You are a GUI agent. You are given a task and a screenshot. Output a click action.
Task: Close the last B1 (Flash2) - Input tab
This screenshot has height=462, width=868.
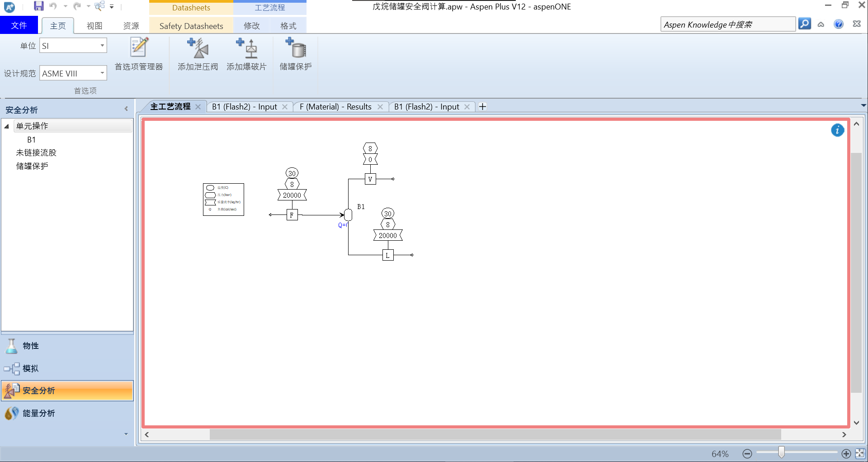pos(467,107)
